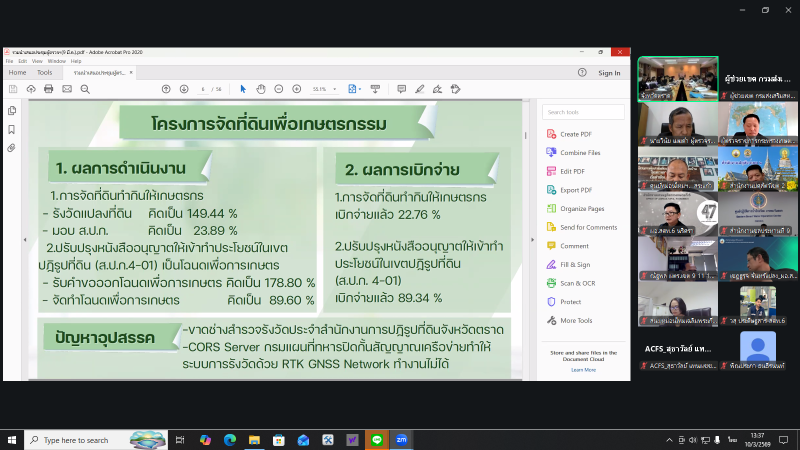The image size is (800, 450).
Task: Open the Attachments paperclip panel
Action: [11, 147]
